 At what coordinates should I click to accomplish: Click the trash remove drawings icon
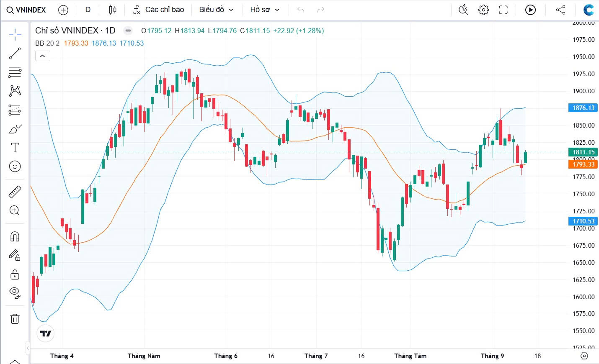[15, 319]
